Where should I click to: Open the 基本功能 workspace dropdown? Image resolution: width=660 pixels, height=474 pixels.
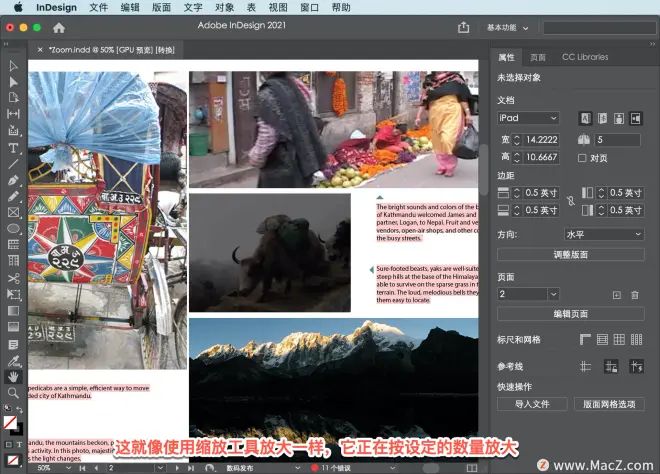click(x=507, y=28)
